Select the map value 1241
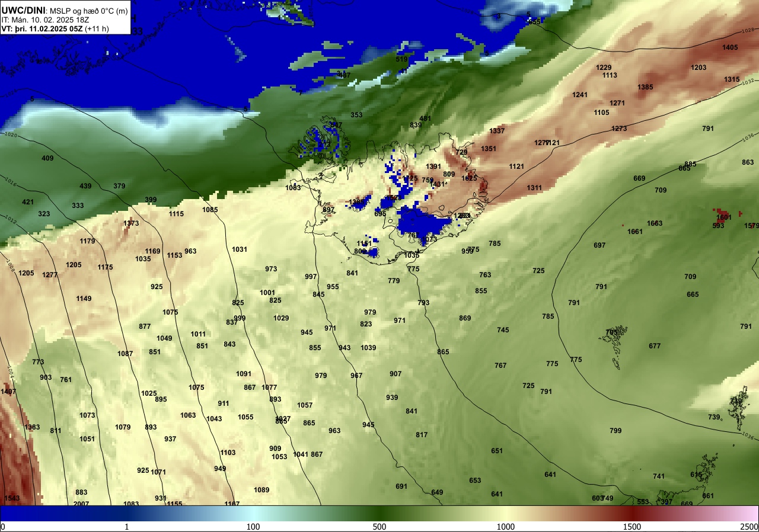 point(580,95)
